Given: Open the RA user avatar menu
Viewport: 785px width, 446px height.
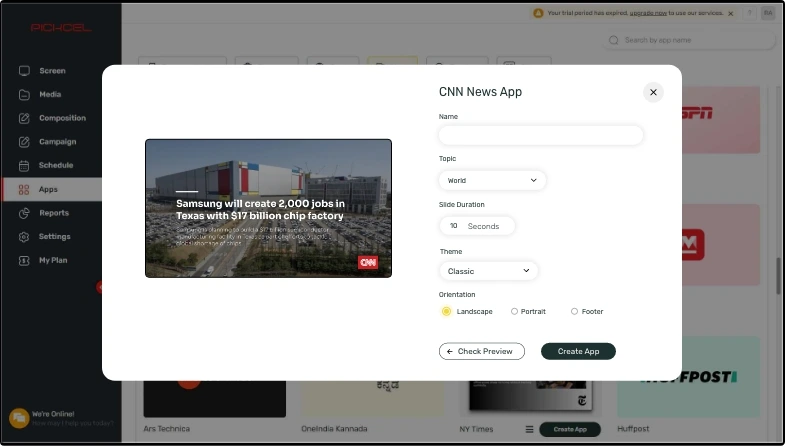Looking at the screenshot, I should point(768,14).
